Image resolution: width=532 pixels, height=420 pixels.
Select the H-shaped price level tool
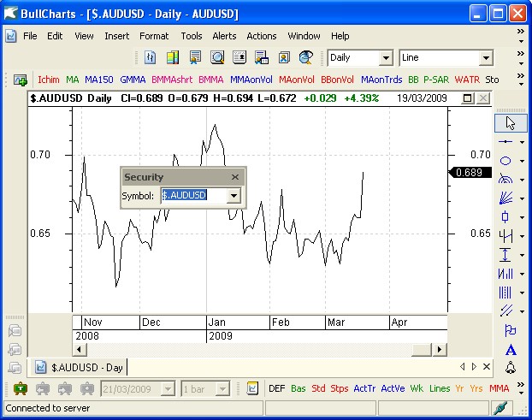point(505,235)
